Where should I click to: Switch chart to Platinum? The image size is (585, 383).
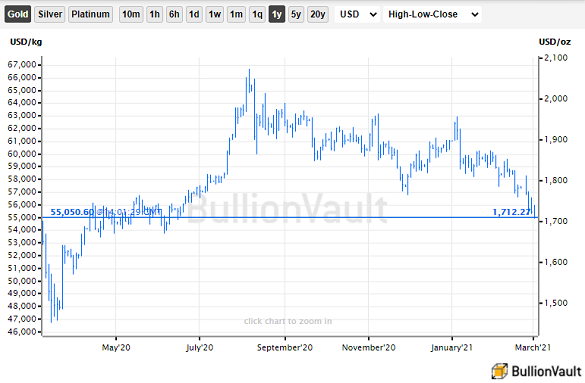point(90,15)
